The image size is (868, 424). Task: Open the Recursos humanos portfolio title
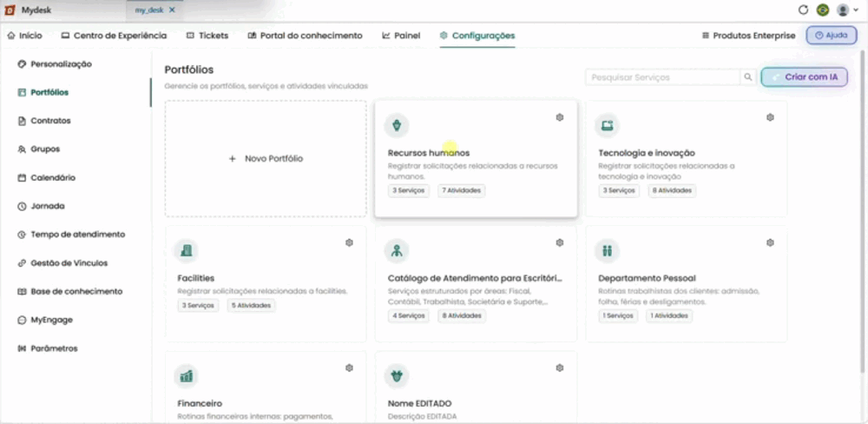pos(429,153)
